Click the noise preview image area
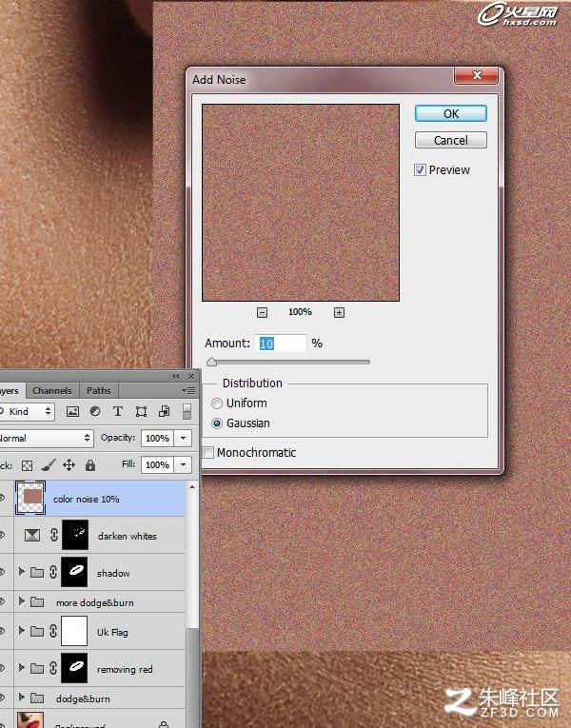 coord(301,203)
